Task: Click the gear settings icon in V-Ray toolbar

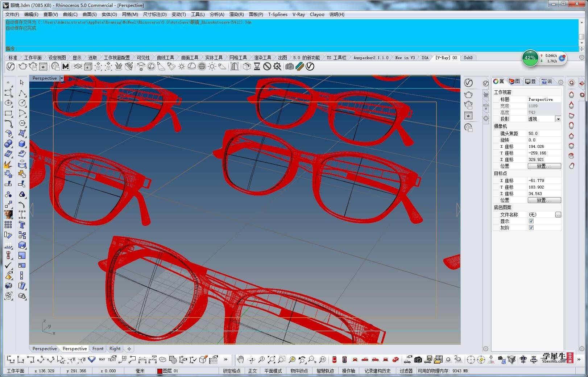Action: 277,66
